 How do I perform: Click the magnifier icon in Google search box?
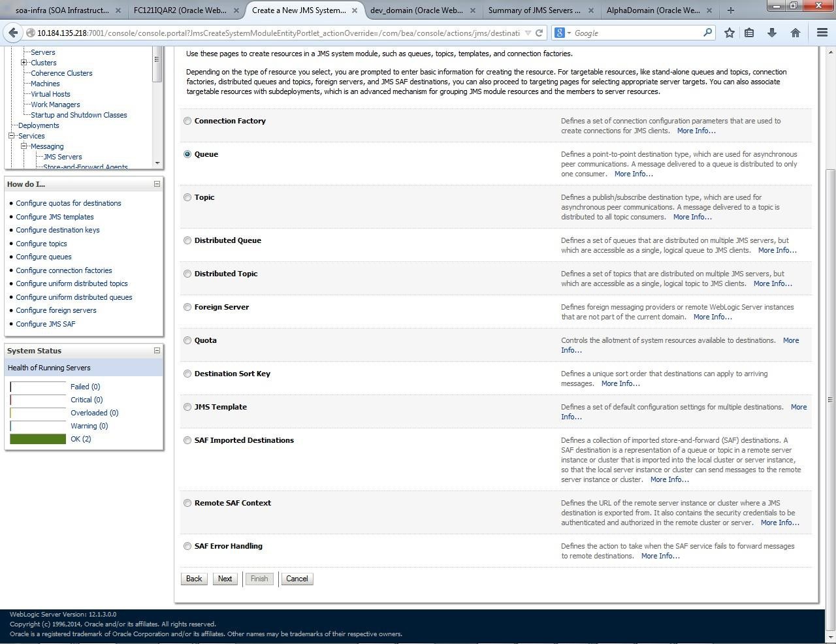(x=707, y=33)
